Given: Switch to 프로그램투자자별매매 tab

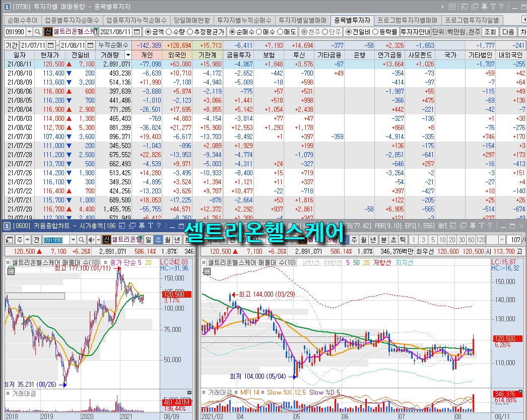Looking at the screenshot, I should pos(408,21).
